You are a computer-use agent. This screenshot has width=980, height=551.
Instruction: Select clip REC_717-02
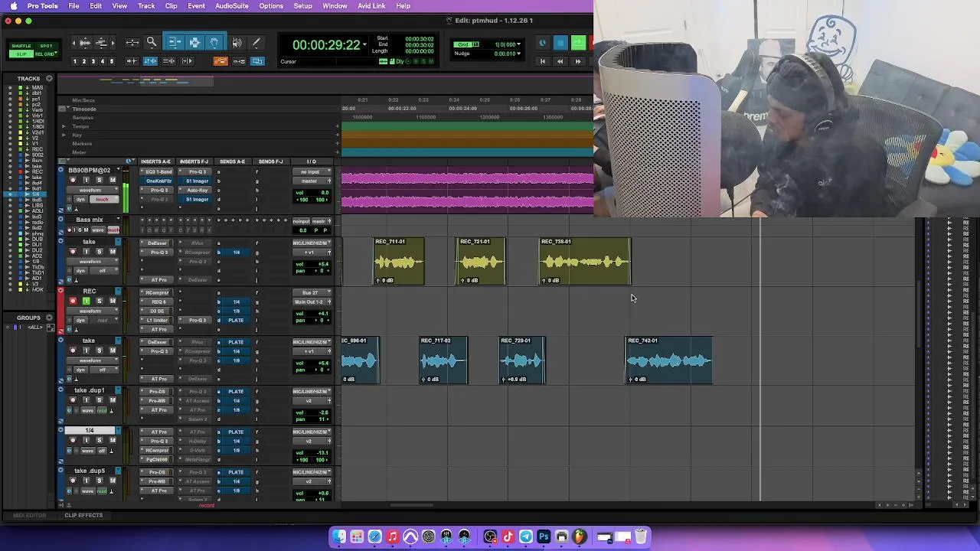coord(443,360)
